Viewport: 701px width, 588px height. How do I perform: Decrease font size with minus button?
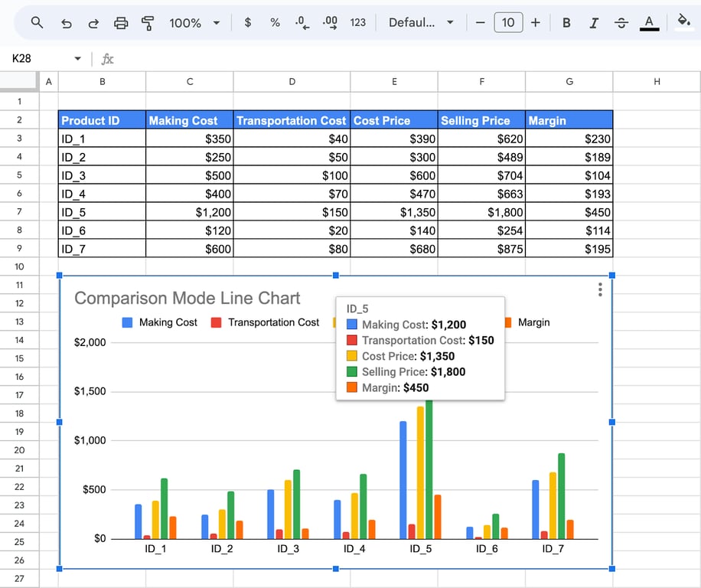pos(480,22)
